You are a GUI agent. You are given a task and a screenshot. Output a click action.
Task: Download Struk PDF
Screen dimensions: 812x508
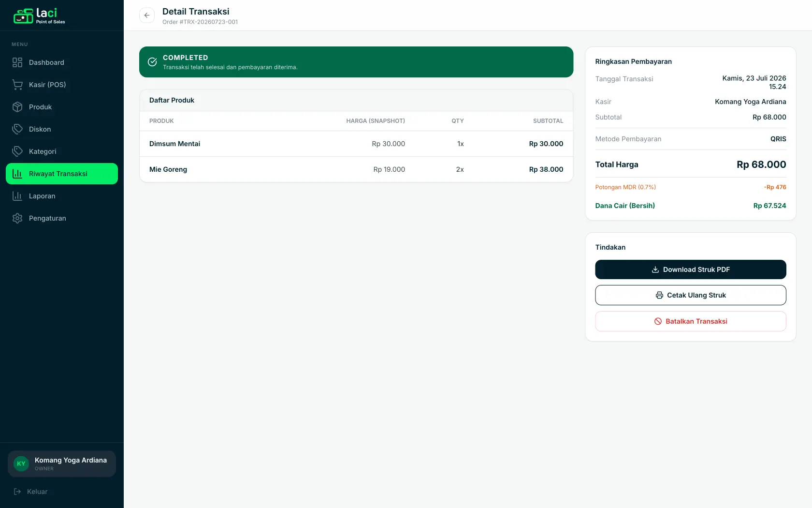(691, 269)
